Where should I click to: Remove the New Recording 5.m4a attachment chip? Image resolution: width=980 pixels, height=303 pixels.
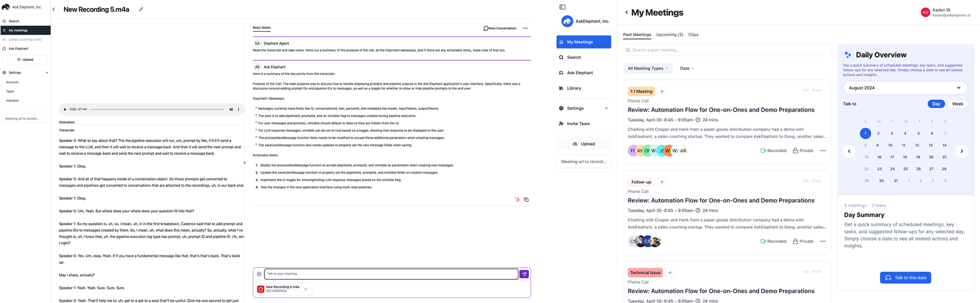coord(306,289)
